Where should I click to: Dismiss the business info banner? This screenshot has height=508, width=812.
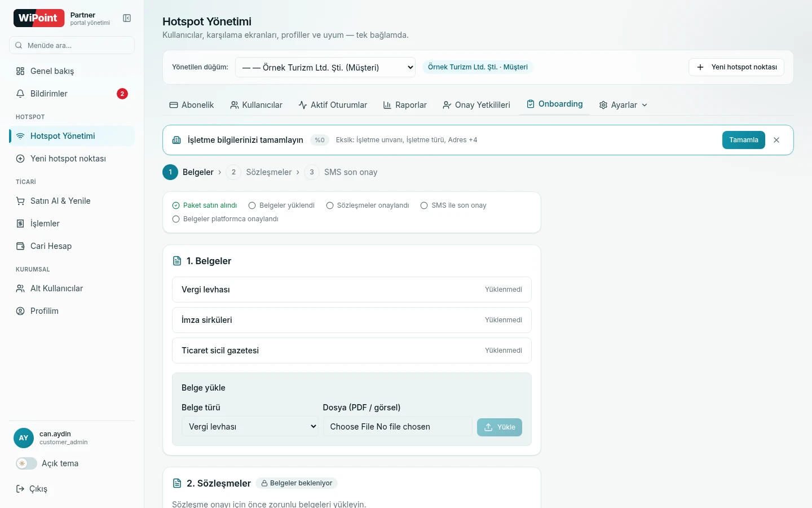pos(776,140)
